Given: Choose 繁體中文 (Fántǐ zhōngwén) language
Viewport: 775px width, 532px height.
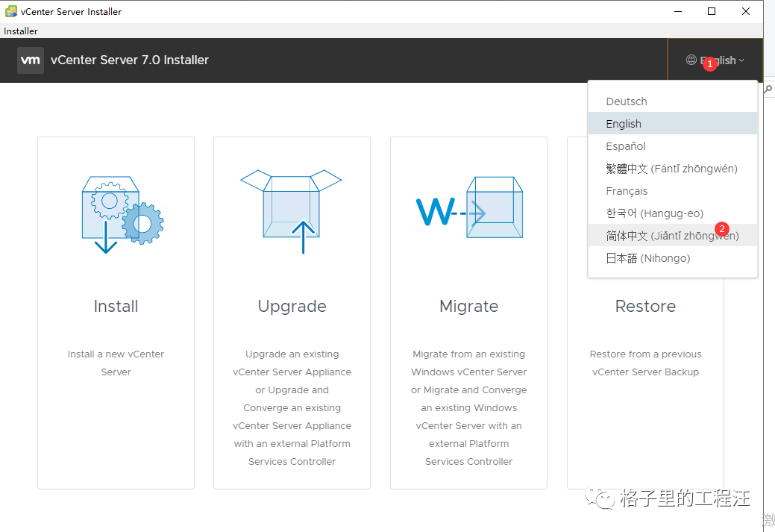Looking at the screenshot, I should coord(673,169).
